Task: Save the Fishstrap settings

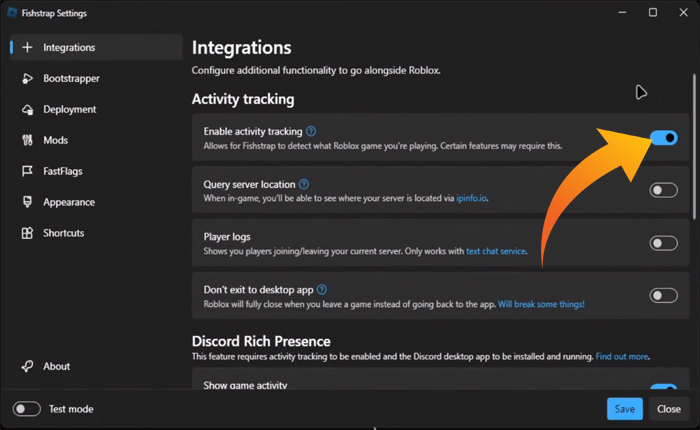Action: (x=625, y=409)
